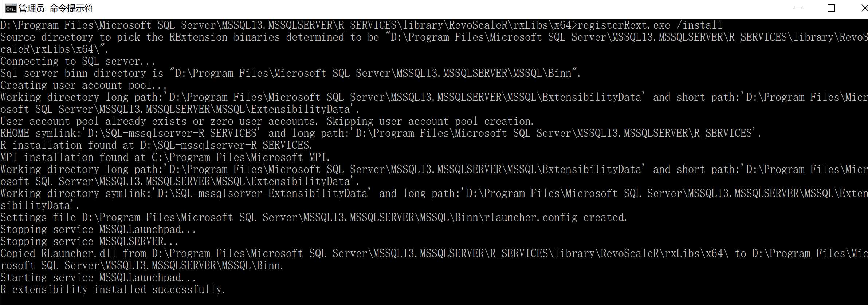868x305 pixels.
Task: Click 'R extensibility installed successfully.' line
Action: coord(113,289)
